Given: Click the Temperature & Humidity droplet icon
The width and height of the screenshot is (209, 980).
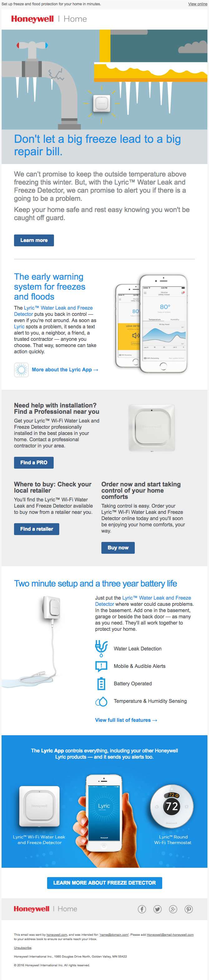Looking at the screenshot, I should pyautogui.click(x=101, y=701).
